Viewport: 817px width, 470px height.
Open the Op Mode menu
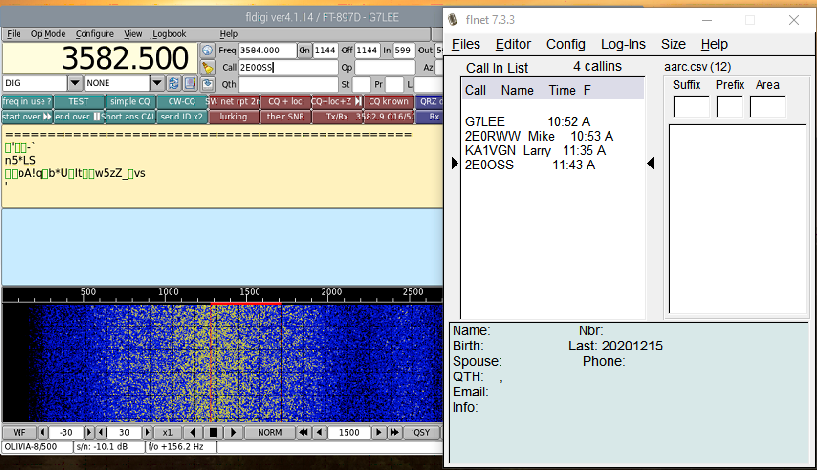point(48,34)
